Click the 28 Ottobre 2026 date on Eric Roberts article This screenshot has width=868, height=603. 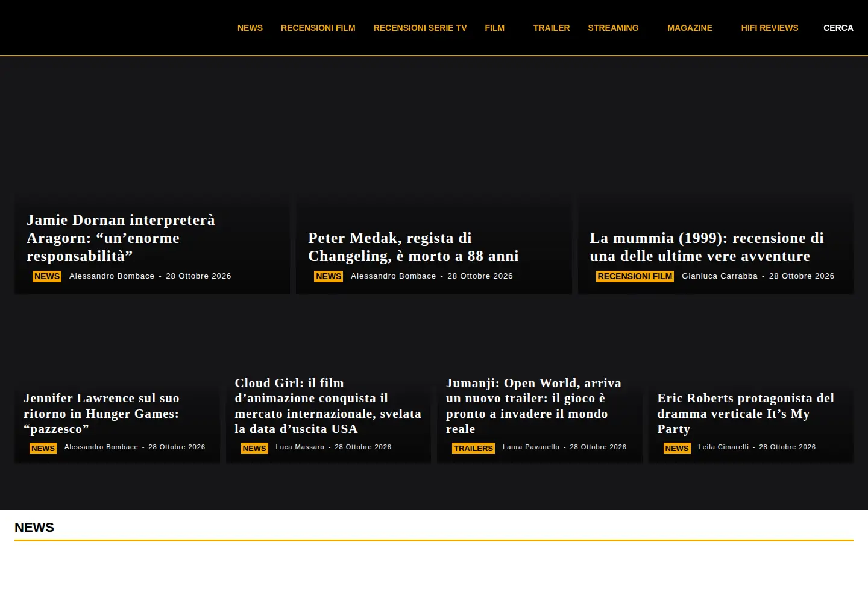787,447
